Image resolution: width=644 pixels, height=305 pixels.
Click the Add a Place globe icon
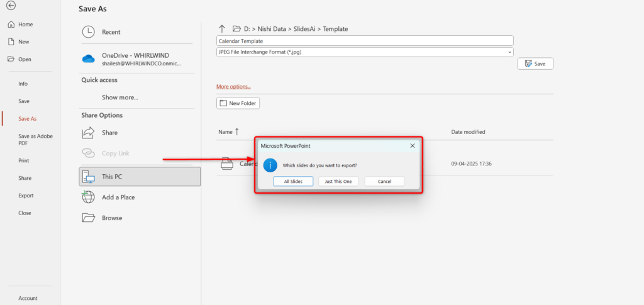click(x=89, y=197)
